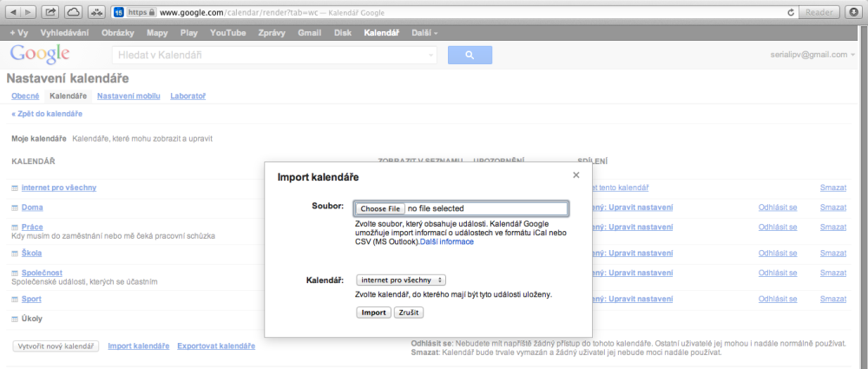Open internet pro všechny calendar link
The image size is (868, 369).
59,188
